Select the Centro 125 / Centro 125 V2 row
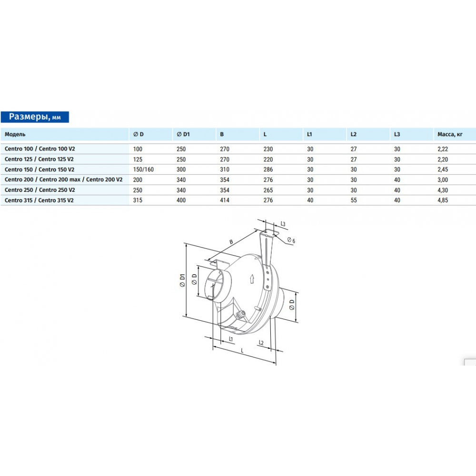Screen dimensions: 476x476 point(39,159)
